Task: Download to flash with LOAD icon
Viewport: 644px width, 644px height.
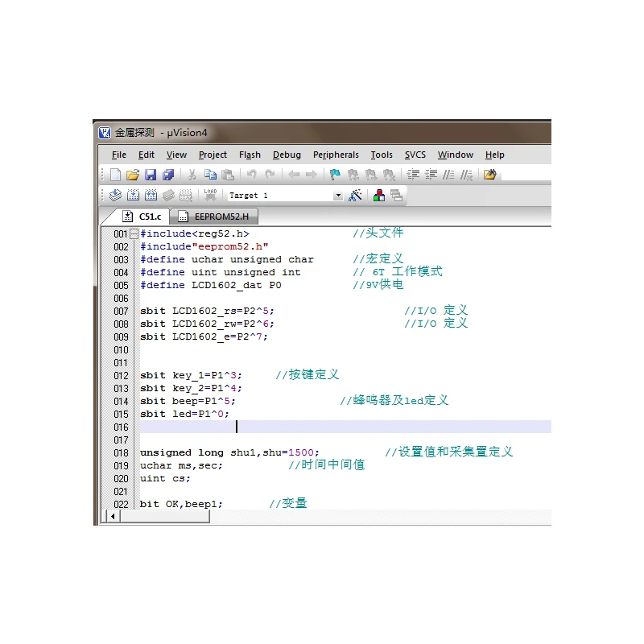Action: click(210, 195)
